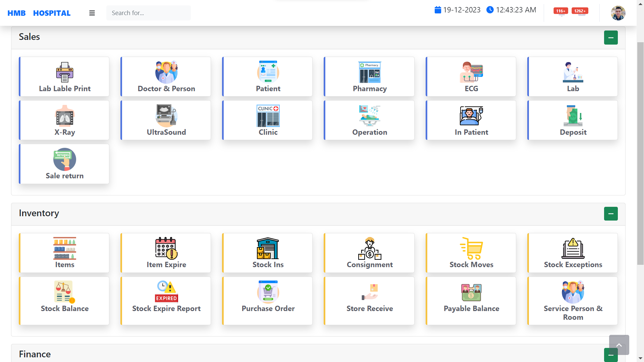This screenshot has width=644, height=362.
Task: Toggle the hamburger sidebar menu
Action: (92, 13)
